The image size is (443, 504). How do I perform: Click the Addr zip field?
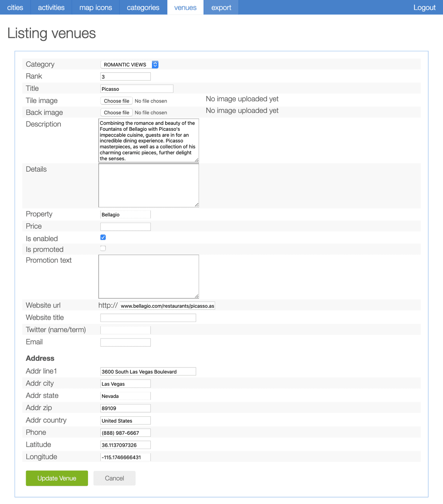click(125, 408)
